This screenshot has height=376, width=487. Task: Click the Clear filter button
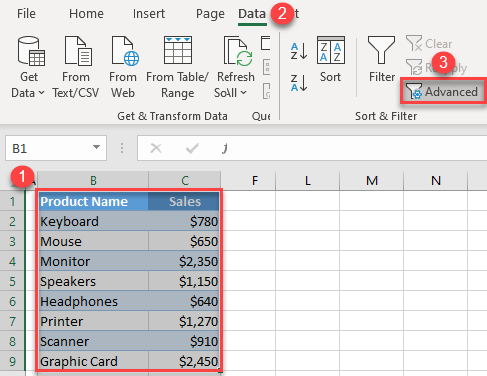(x=429, y=44)
